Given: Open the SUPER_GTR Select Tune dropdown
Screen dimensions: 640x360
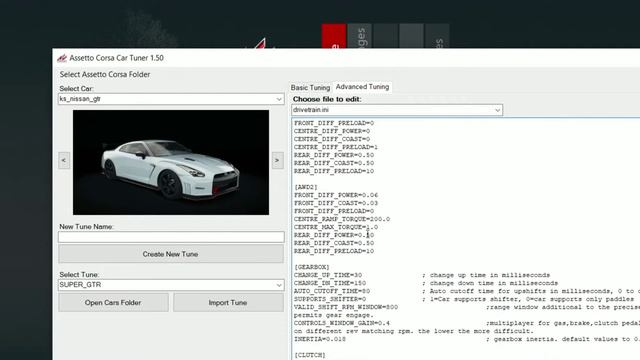Looking at the screenshot, I should (x=171, y=285).
